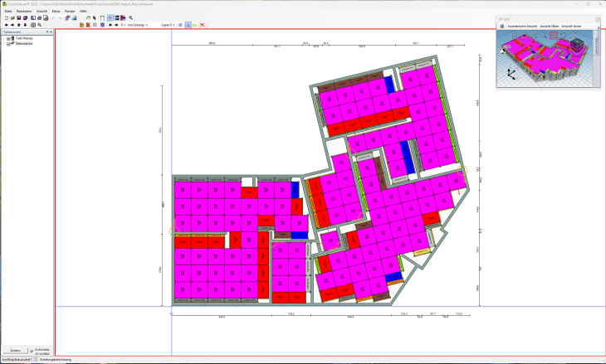Toggle the Automatisch aktualisieren checkbox
Viewport: 606px width, 364px height.
click(x=32, y=351)
